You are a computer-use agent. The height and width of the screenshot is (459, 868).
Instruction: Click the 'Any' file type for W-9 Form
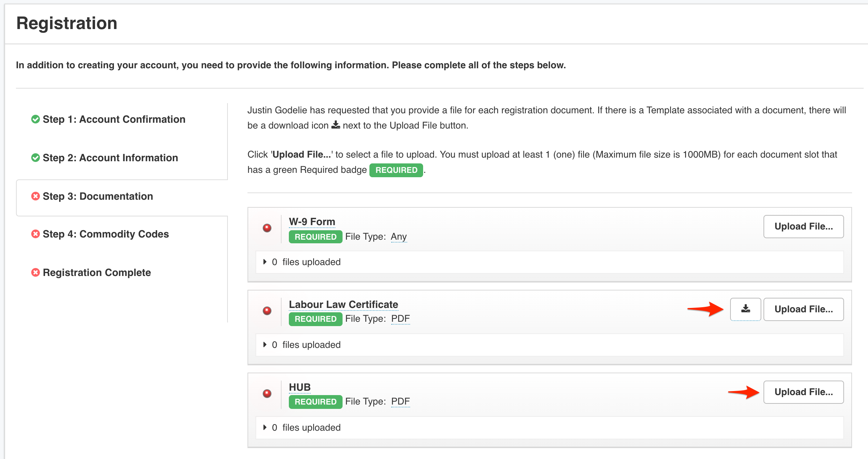tap(399, 237)
